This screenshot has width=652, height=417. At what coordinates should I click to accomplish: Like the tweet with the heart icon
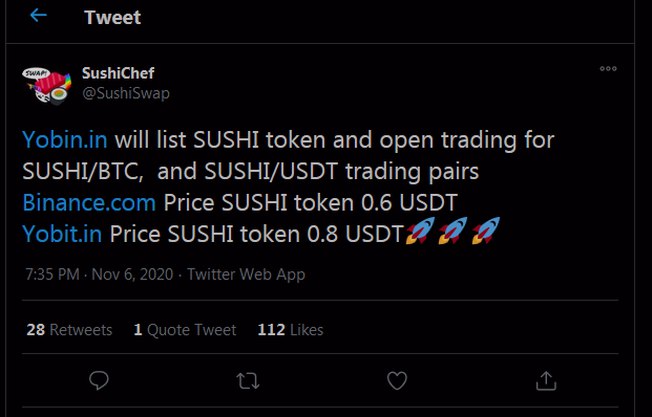tap(397, 380)
